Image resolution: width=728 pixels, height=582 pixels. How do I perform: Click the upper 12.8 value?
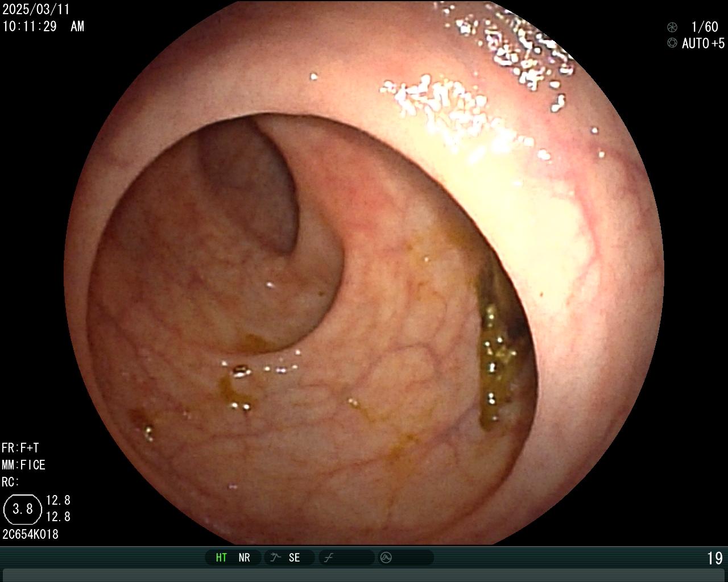coord(58,500)
